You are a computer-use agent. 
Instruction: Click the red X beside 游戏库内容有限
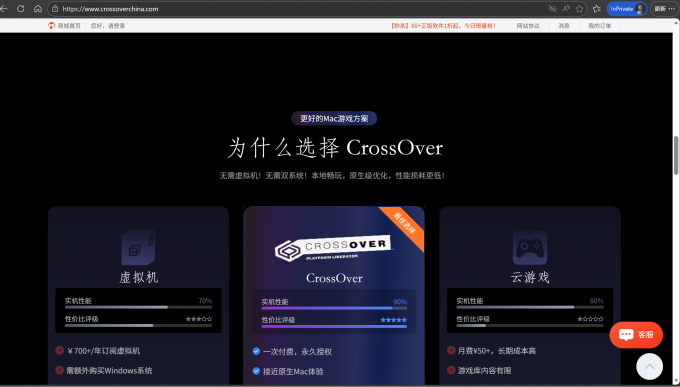pyautogui.click(x=451, y=370)
